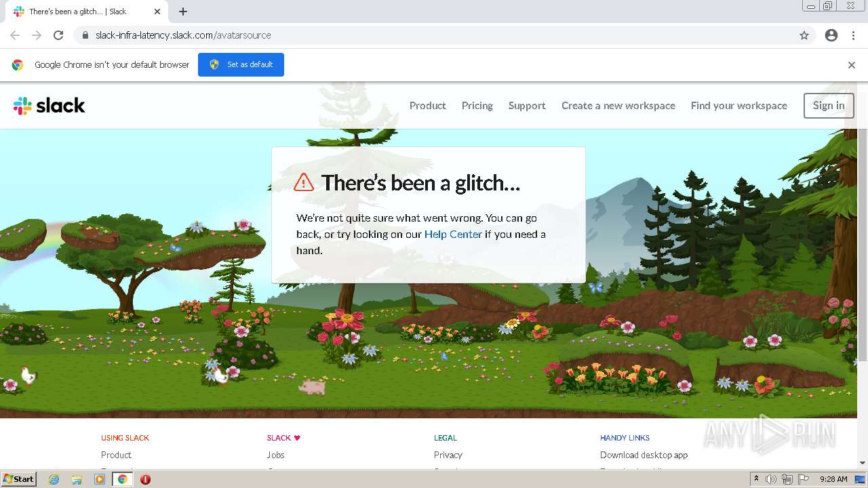Open Support in header navigation

click(527, 106)
